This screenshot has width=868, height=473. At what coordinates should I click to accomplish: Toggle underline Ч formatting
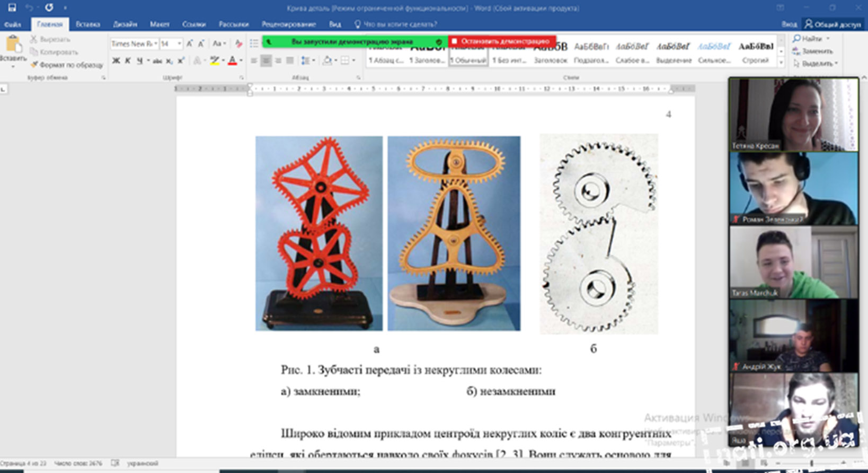(x=139, y=61)
